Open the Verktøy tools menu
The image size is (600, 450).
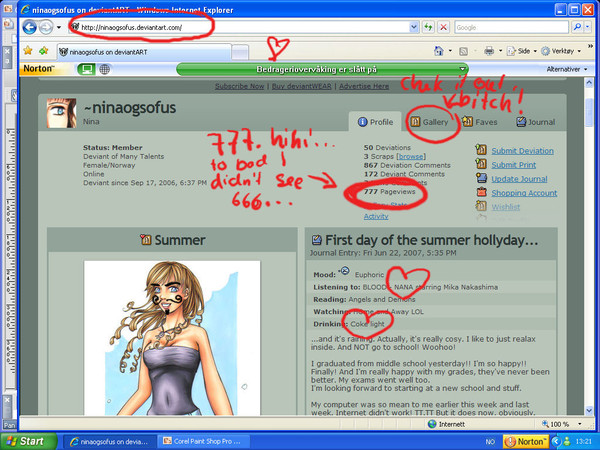click(561, 51)
